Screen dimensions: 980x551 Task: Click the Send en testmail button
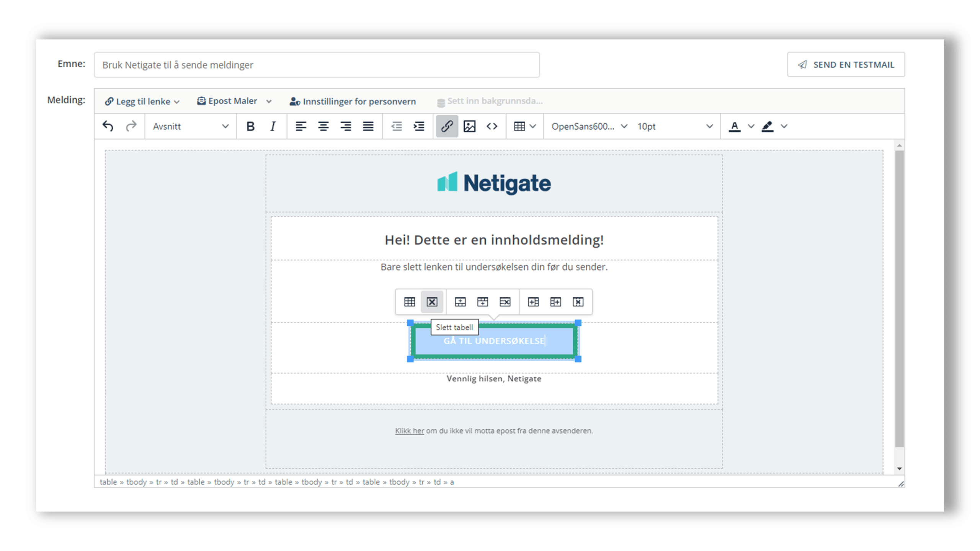846,64
